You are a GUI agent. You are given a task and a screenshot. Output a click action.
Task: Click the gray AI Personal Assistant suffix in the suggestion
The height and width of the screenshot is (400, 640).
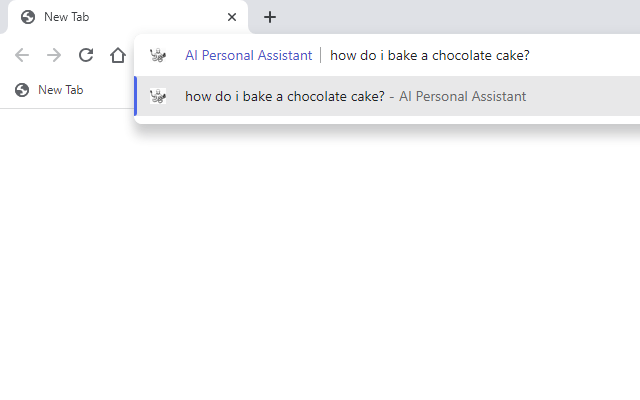[x=462, y=96]
